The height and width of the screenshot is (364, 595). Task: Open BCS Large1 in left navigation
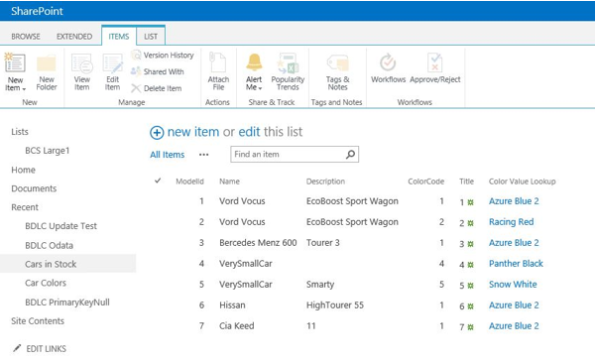point(47,151)
